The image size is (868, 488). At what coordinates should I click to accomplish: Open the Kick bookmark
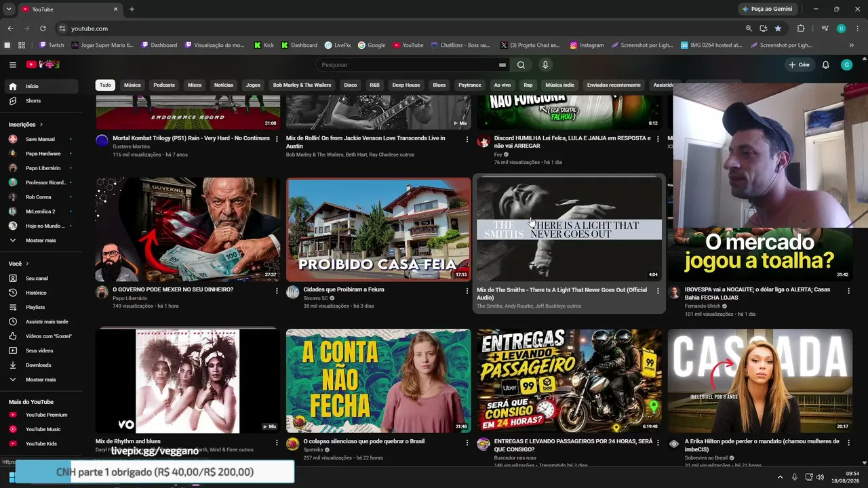click(264, 45)
